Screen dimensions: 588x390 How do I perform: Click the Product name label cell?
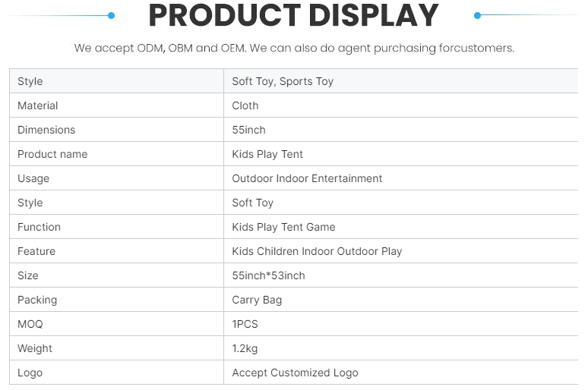(117, 154)
